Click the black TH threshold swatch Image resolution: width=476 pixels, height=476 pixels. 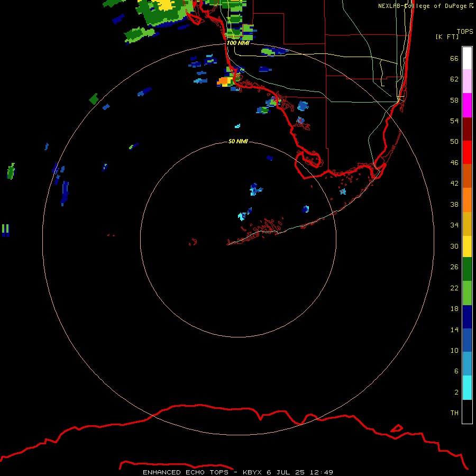point(467,411)
